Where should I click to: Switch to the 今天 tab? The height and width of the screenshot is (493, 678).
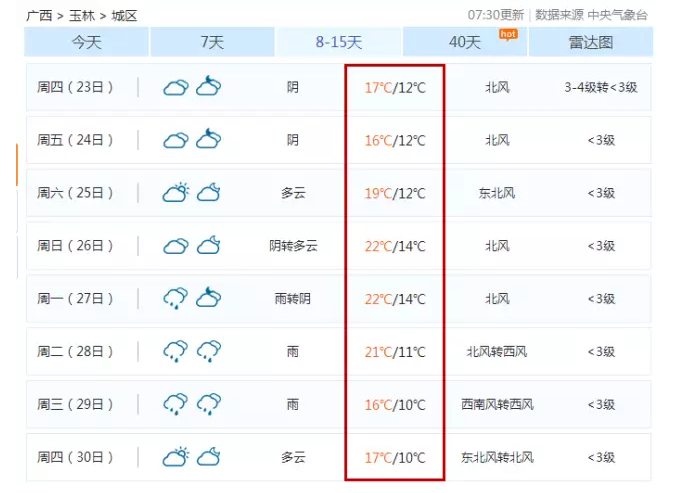point(86,42)
